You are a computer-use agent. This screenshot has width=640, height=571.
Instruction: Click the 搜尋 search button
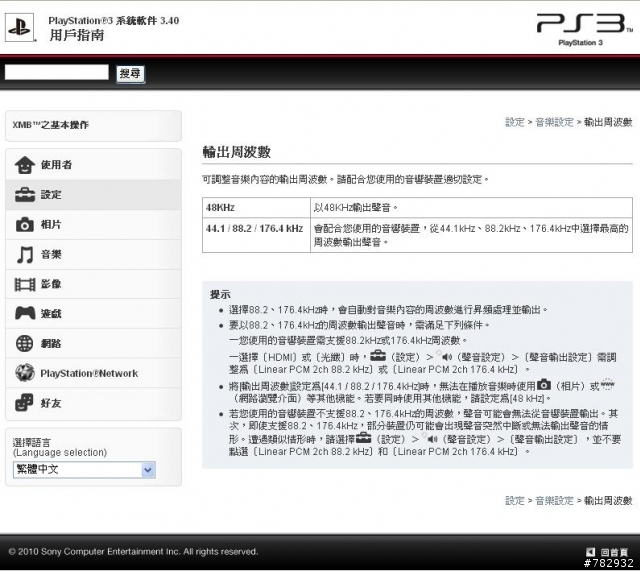coord(130,74)
